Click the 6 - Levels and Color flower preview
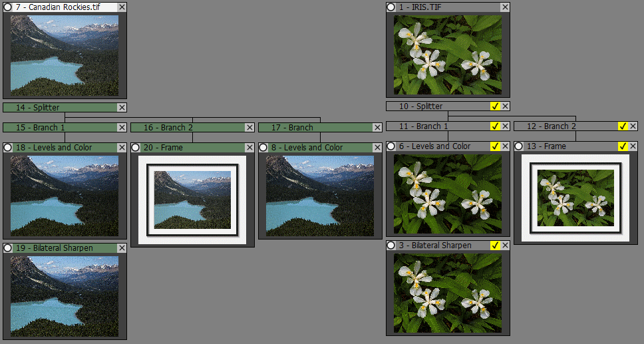 (448, 194)
